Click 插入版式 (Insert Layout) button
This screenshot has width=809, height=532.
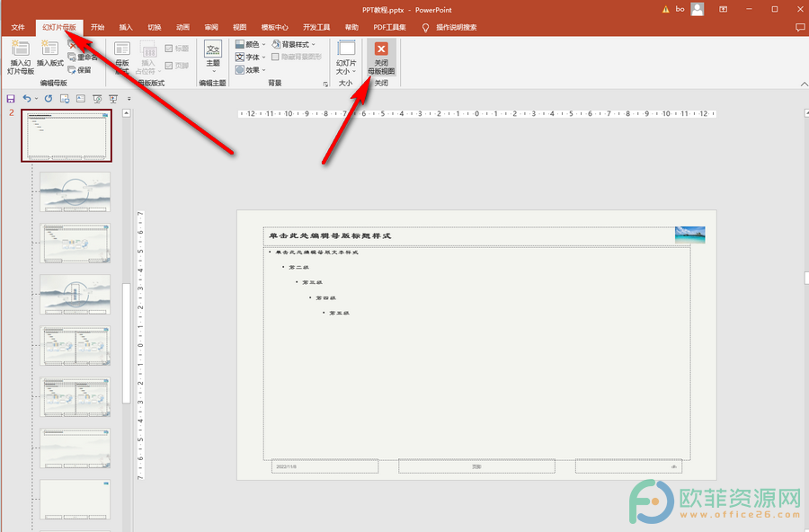pos(50,54)
